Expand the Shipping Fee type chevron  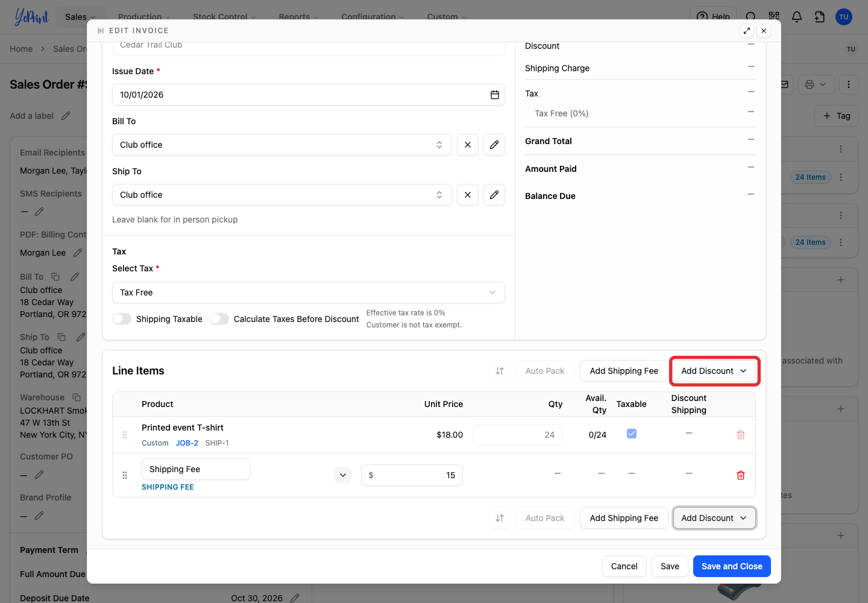[343, 475]
